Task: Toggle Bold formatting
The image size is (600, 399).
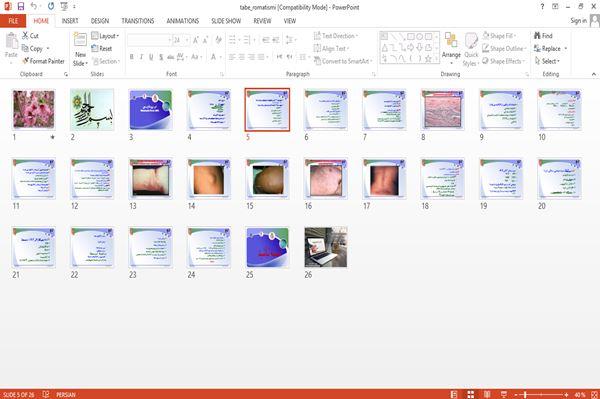Action: point(131,57)
